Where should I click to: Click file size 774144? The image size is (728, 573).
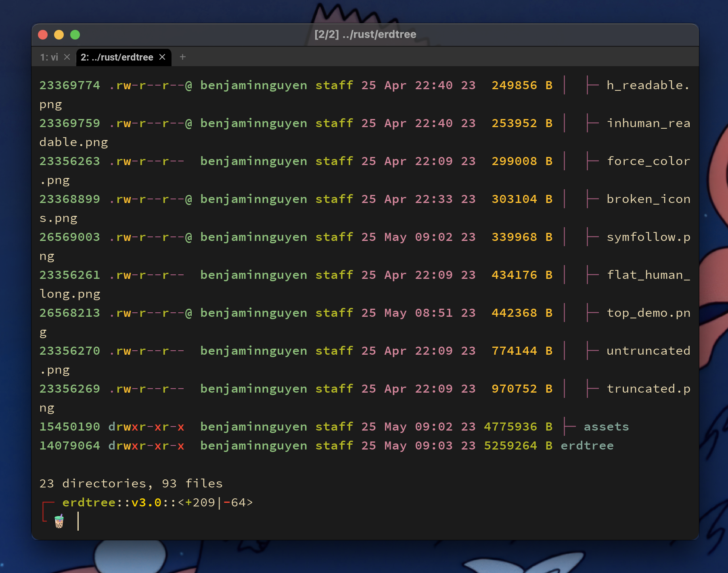coord(514,351)
